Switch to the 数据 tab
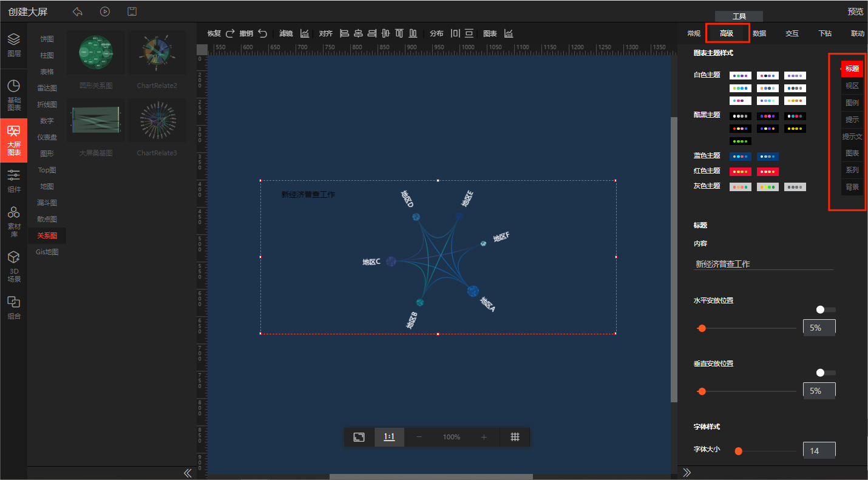Screen dimensions: 868x480 pos(759,33)
